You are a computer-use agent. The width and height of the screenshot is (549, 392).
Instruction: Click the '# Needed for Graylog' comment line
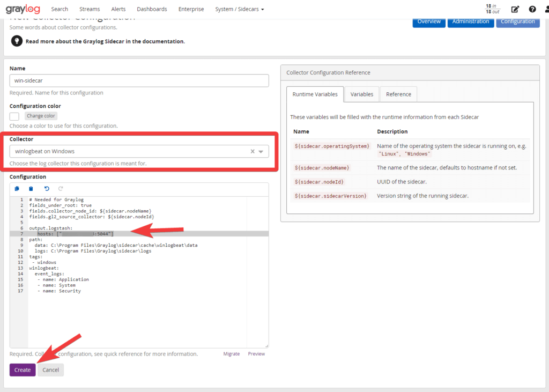(x=56, y=199)
